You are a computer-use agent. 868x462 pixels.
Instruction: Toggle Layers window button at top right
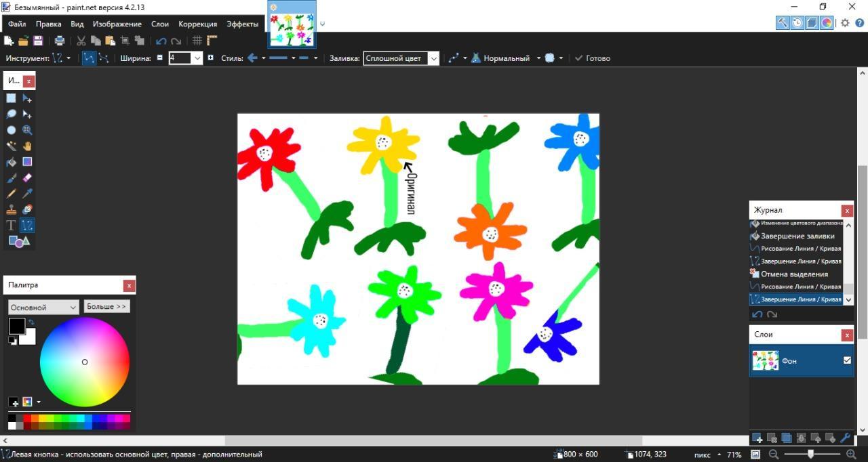(812, 22)
